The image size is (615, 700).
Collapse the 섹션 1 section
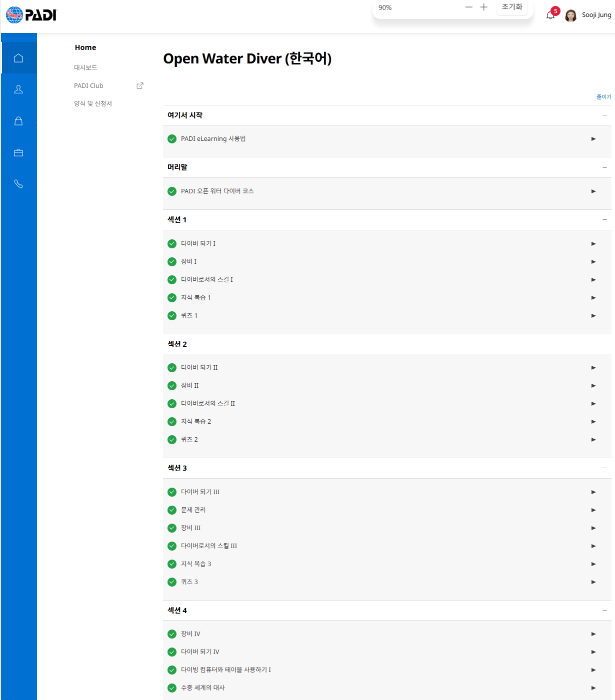[604, 220]
